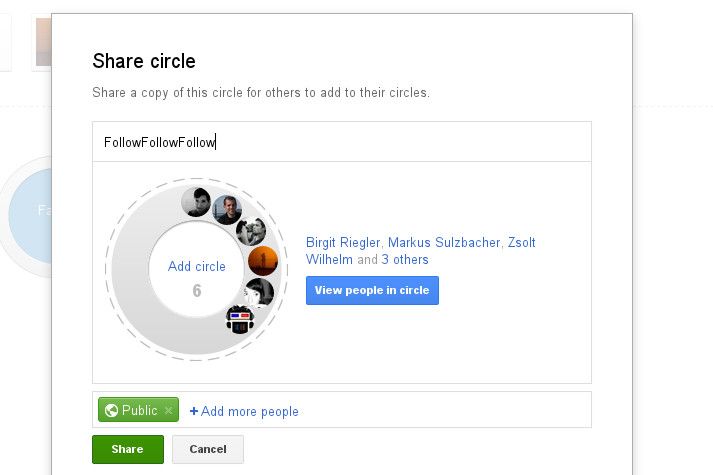Click the member count 6 in circle

pyautogui.click(x=197, y=291)
